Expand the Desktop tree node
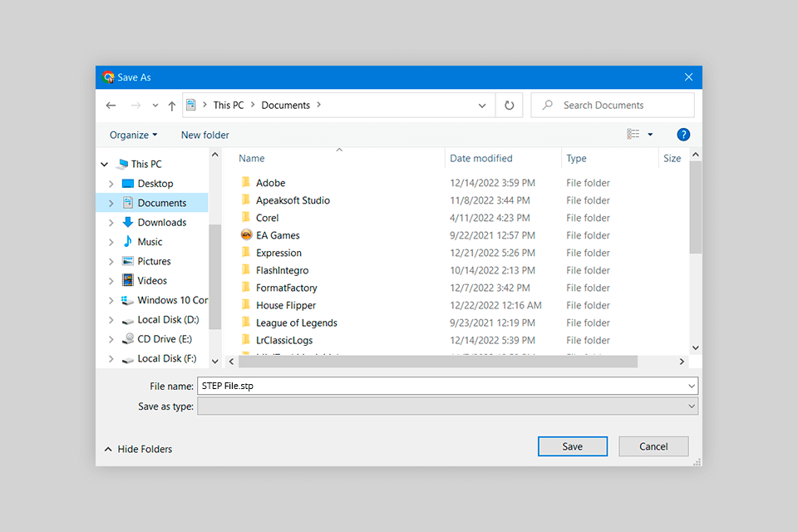This screenshot has height=532, width=798. [x=111, y=184]
